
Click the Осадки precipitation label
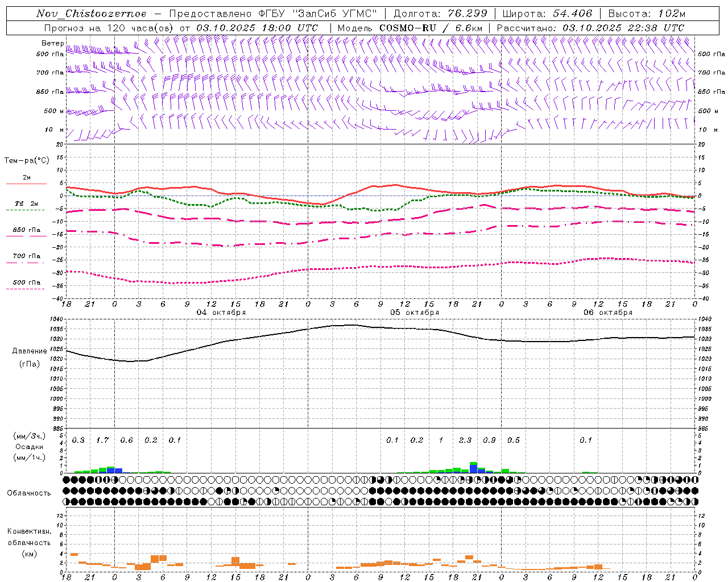[x=30, y=447]
